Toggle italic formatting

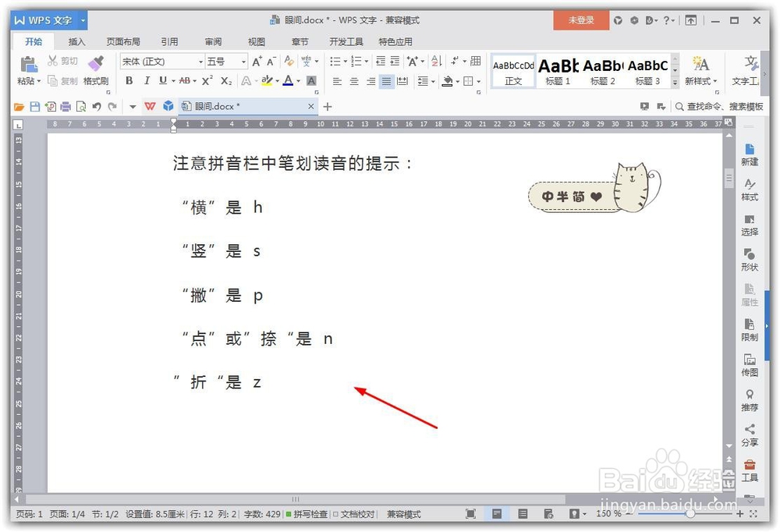point(147,80)
